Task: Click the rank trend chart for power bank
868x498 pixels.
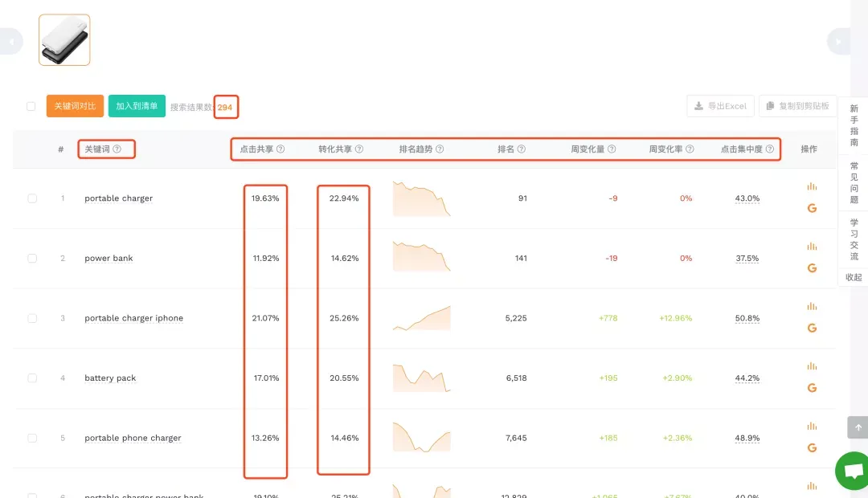Action: coord(422,257)
